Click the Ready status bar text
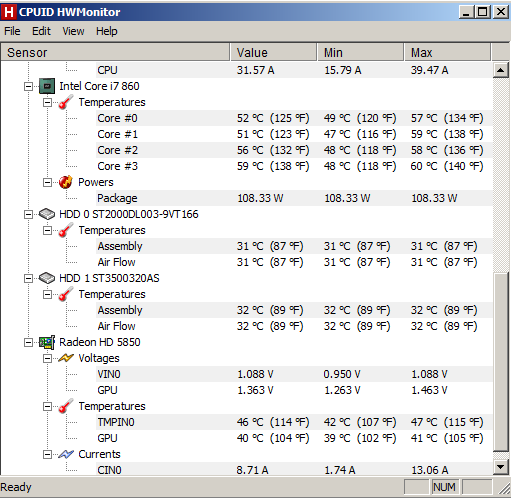Viewport: 511px width, 498px height. (x=16, y=487)
